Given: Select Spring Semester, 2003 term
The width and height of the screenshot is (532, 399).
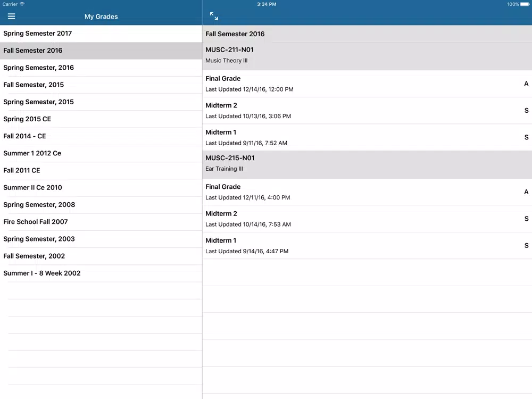Looking at the screenshot, I should coord(101,239).
